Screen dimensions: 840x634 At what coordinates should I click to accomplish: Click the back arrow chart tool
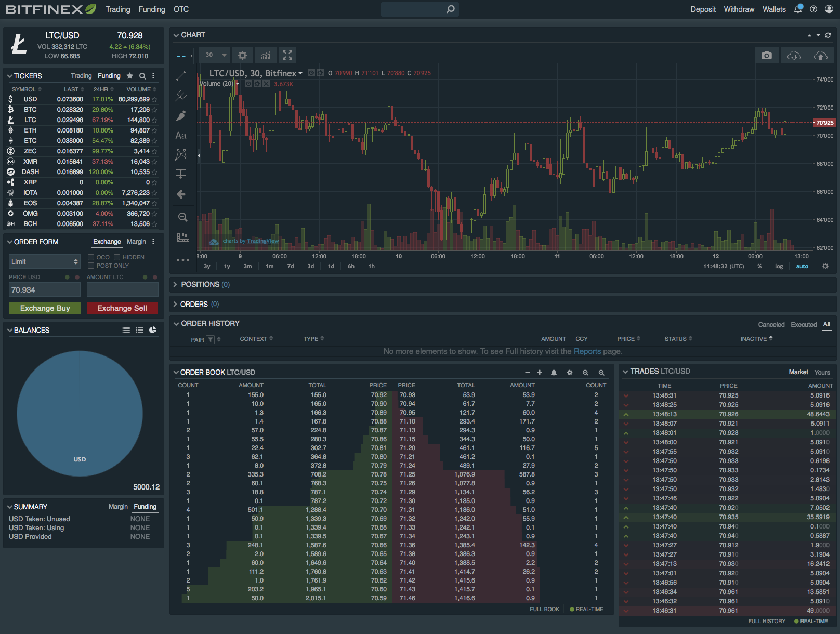[181, 194]
